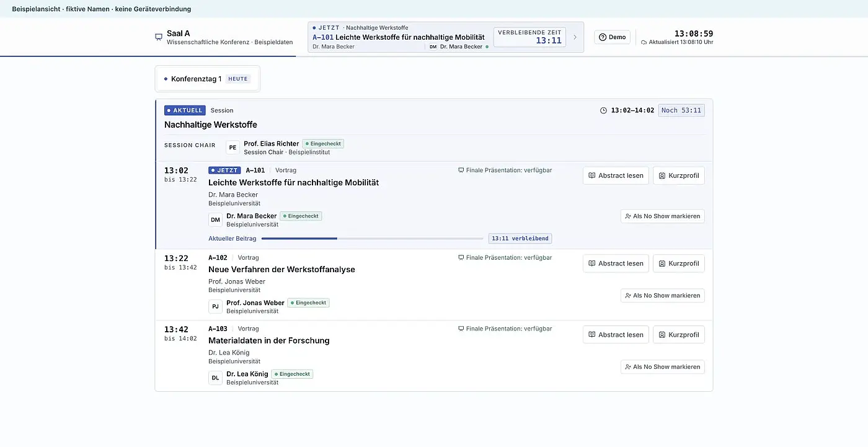
Task: Click Eingecheckt badge of Prof. Jonas Weber
Action: point(308,303)
